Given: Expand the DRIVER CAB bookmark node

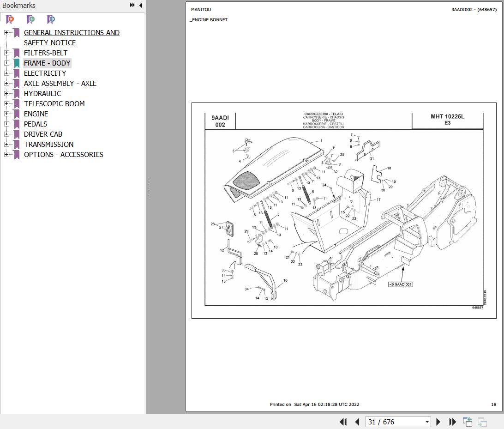Looking at the screenshot, I should tap(6, 134).
